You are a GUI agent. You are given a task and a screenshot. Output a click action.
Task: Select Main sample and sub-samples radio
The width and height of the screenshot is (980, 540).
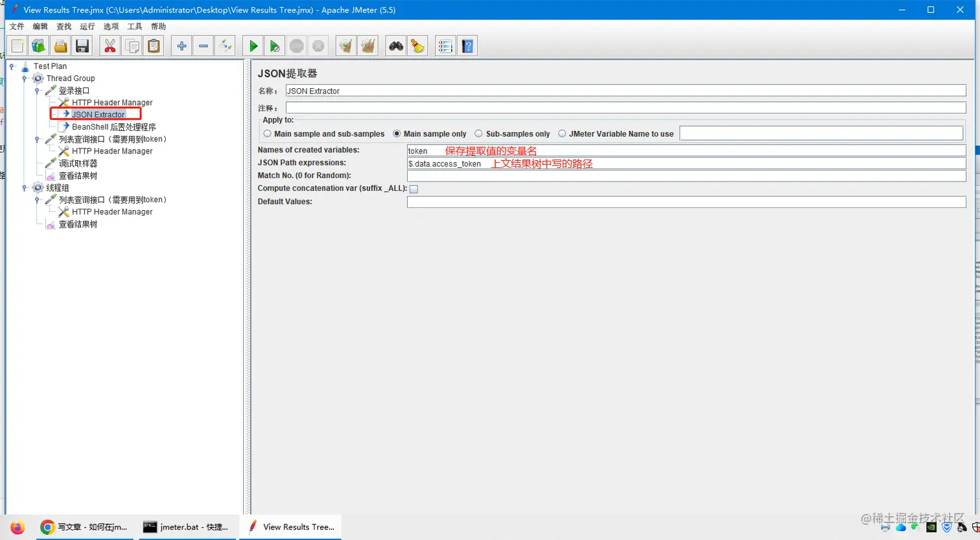pos(267,134)
